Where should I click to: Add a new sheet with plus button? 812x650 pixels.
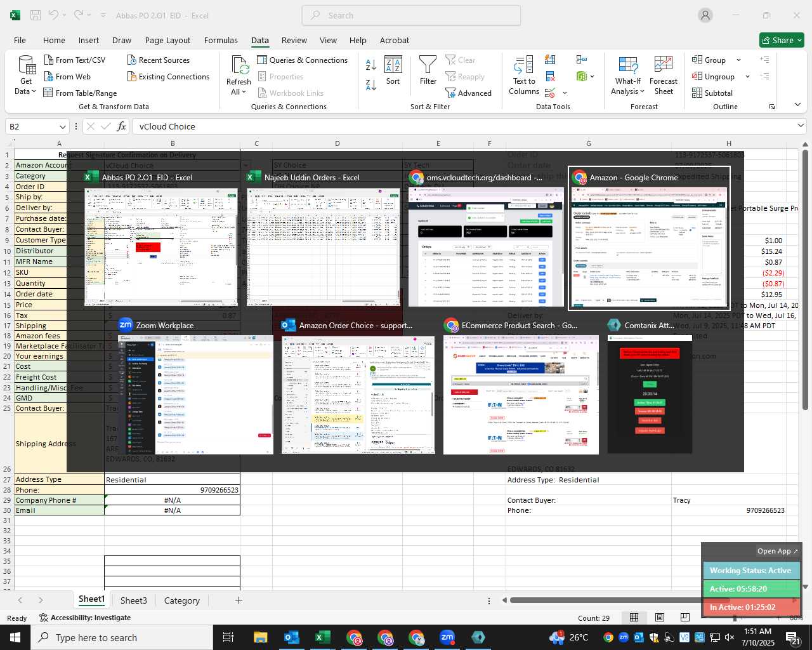pyautogui.click(x=239, y=600)
